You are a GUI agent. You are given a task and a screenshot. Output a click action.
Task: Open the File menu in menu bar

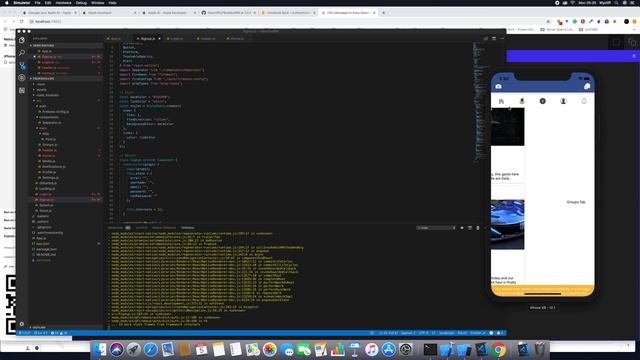(x=38, y=3)
